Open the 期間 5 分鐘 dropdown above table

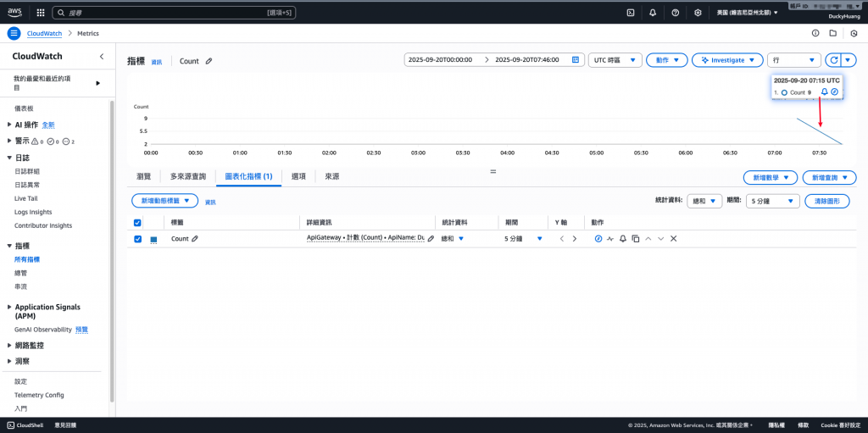772,202
